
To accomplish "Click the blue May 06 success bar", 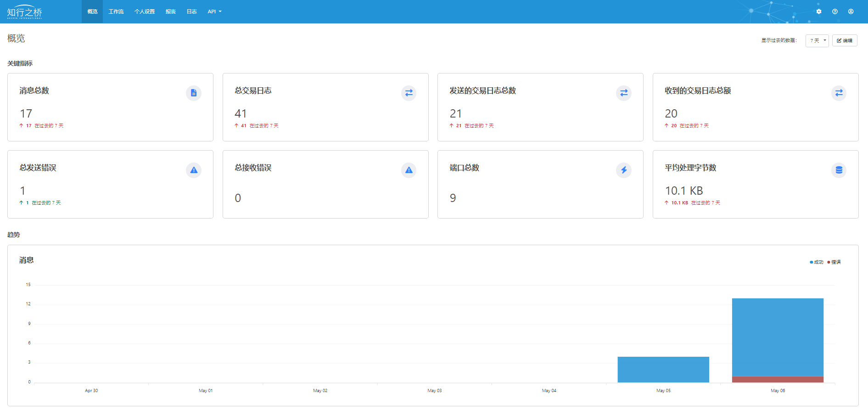I will point(778,337).
